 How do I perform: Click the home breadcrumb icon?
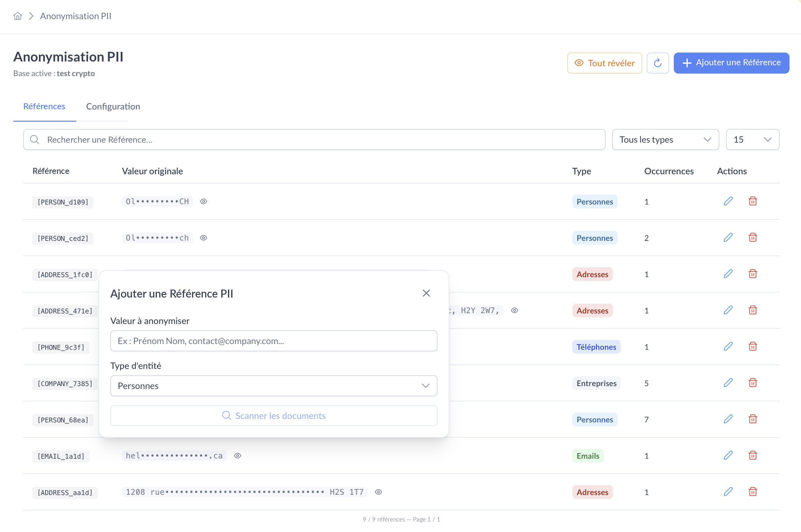click(x=18, y=16)
